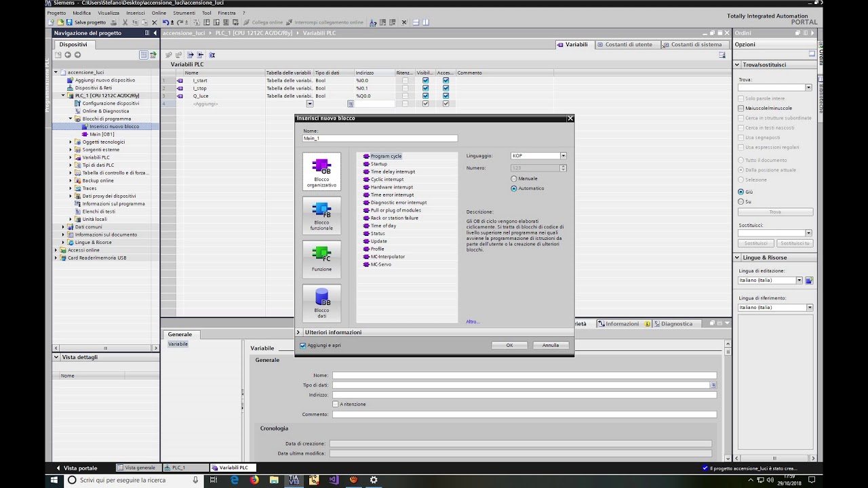Screen dimensions: 868x488
Task: Toggle the Accessibile checkbox for I_stop
Action: click(x=446, y=88)
